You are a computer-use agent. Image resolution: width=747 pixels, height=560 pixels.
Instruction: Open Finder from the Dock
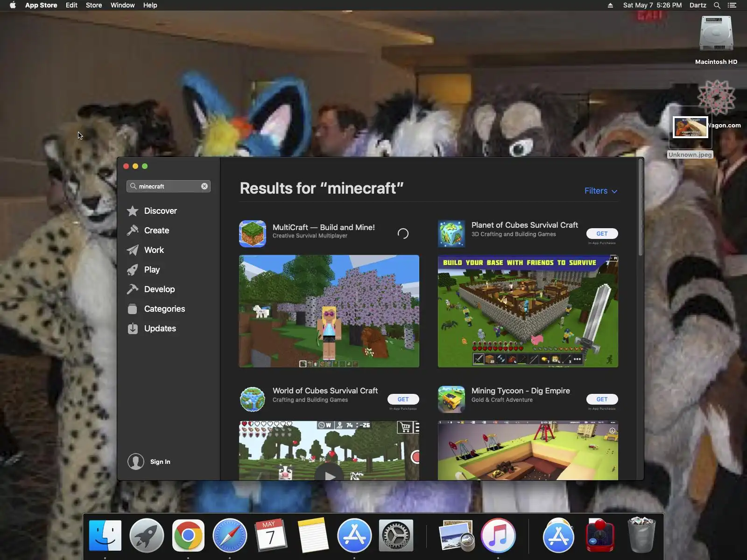click(x=105, y=535)
